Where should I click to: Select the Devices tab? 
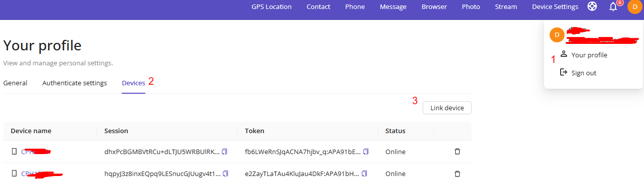133,83
